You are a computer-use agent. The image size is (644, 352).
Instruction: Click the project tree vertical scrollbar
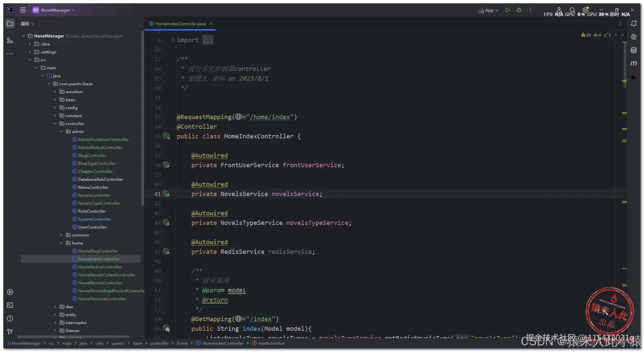coord(143,118)
